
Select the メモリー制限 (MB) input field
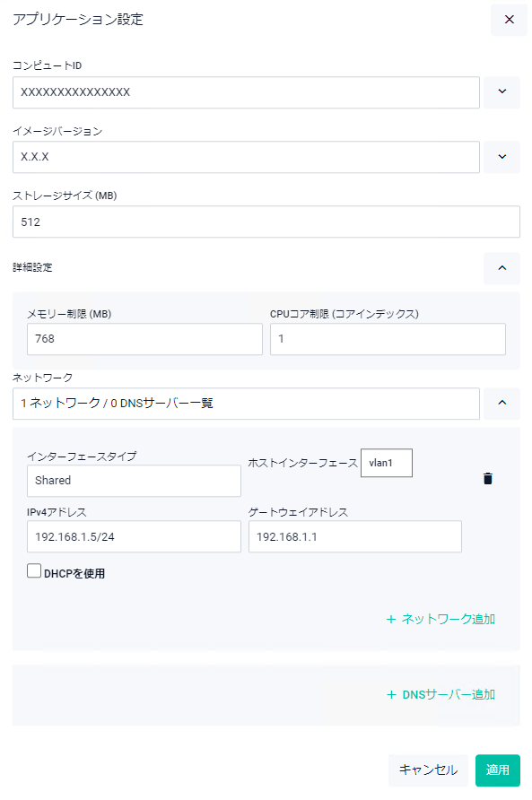144,339
